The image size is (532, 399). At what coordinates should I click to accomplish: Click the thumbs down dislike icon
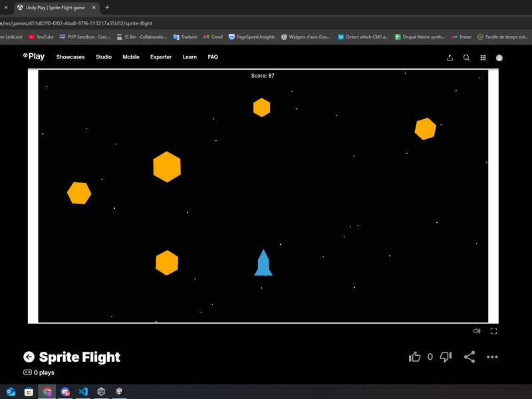click(446, 357)
